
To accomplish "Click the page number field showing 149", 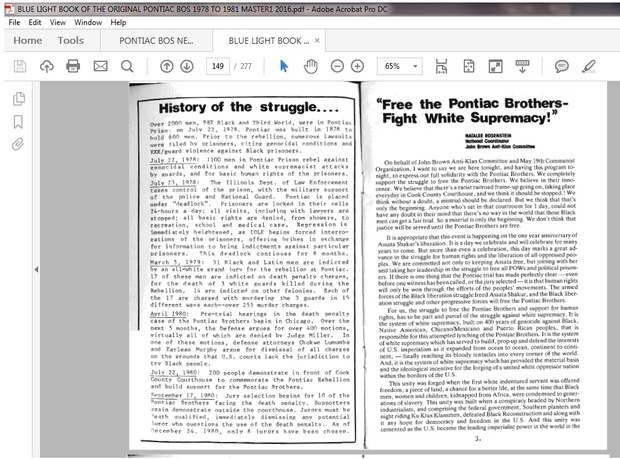I will 218,66.
